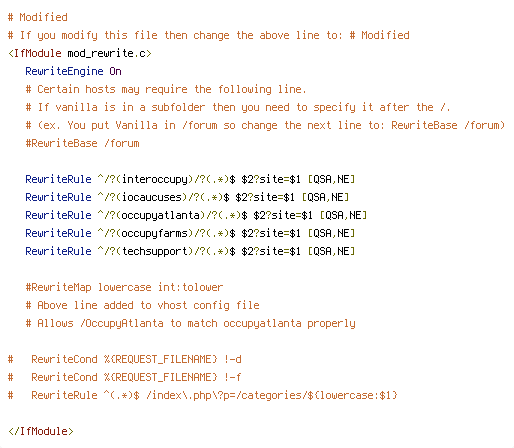Click 'occupyfarms' in the fourth RewriteRule
Screen dimensions: 514x448
tap(155, 233)
